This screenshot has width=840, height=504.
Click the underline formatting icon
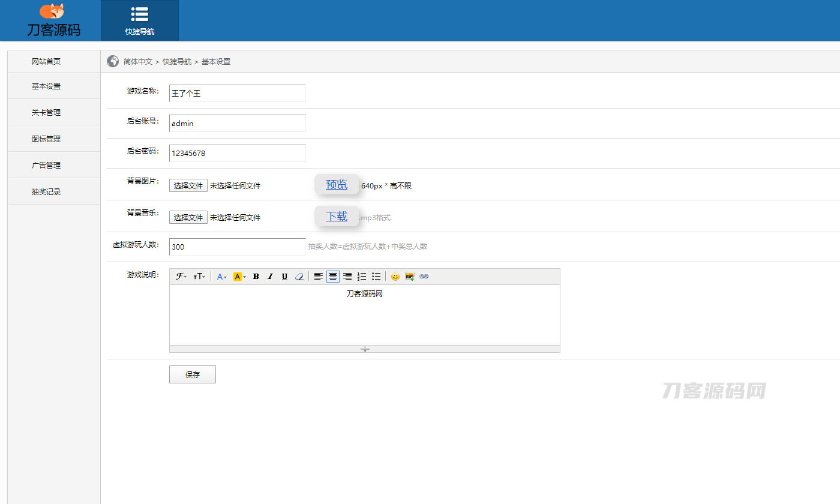coord(284,277)
